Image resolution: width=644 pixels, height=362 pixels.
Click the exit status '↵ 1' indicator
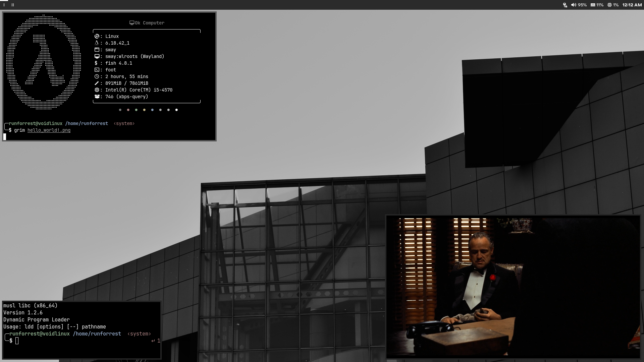156,341
